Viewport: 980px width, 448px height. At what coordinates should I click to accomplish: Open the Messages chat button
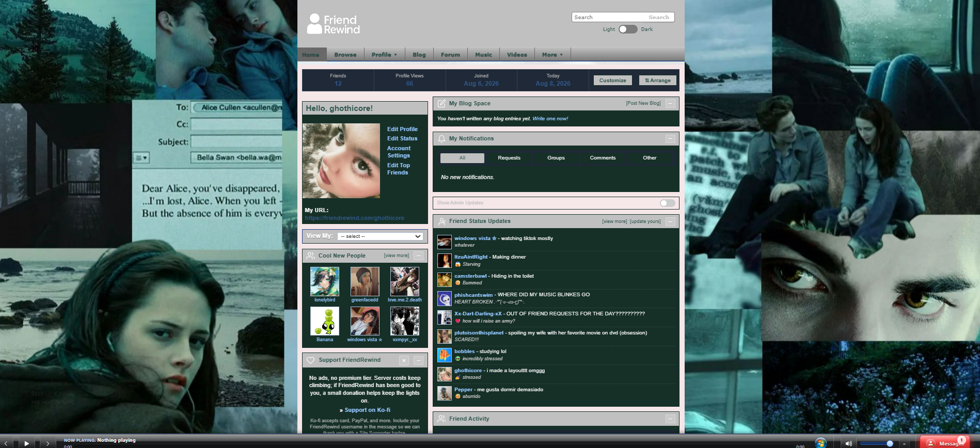click(944, 443)
